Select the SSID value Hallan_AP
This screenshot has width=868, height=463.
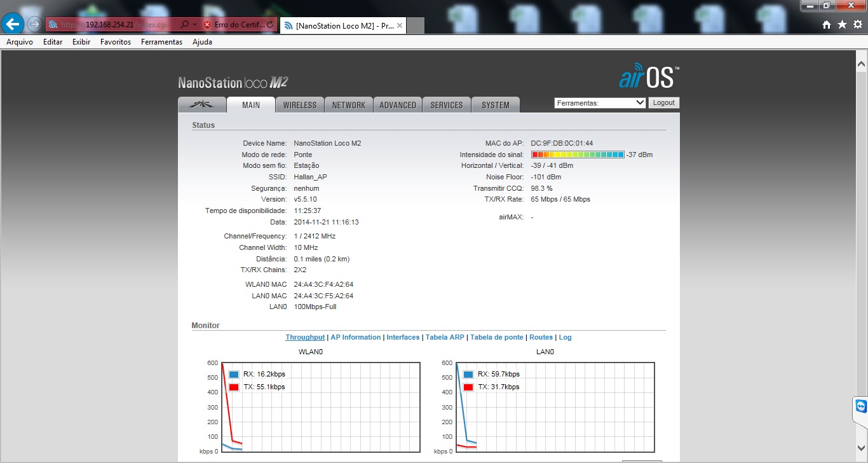coord(311,177)
